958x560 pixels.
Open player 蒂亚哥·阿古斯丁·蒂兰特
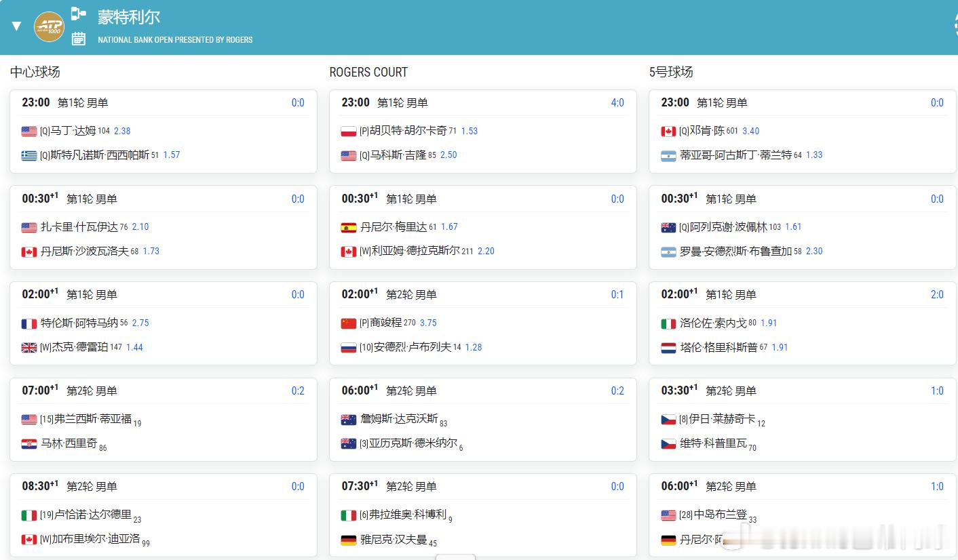[736, 155]
